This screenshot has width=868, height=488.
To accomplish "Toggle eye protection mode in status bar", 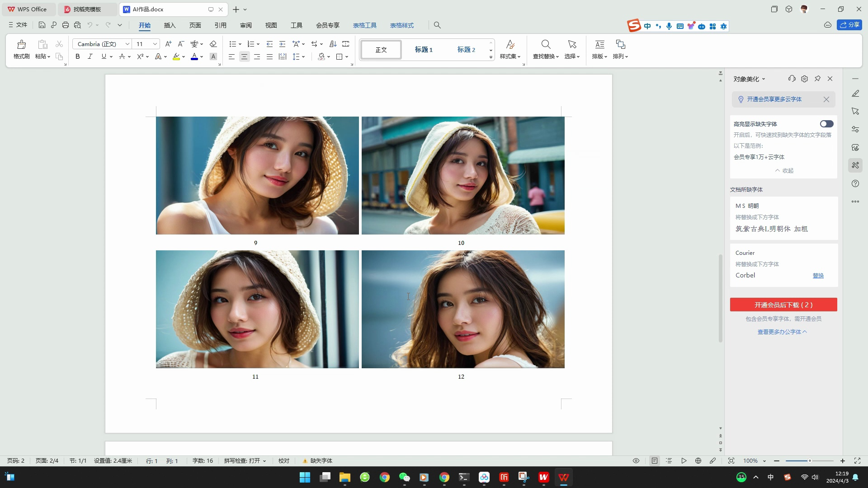I will click(x=636, y=461).
